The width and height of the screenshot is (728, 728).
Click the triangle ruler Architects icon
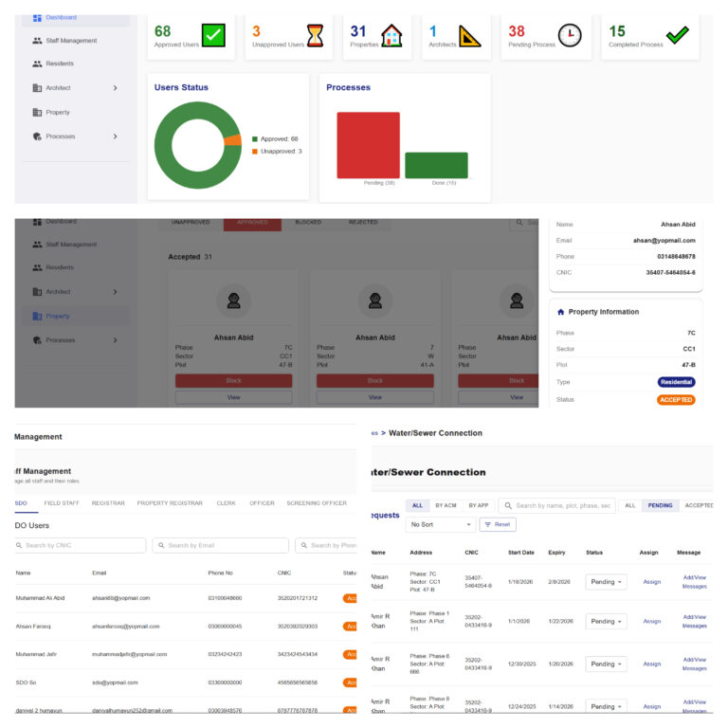coord(470,36)
